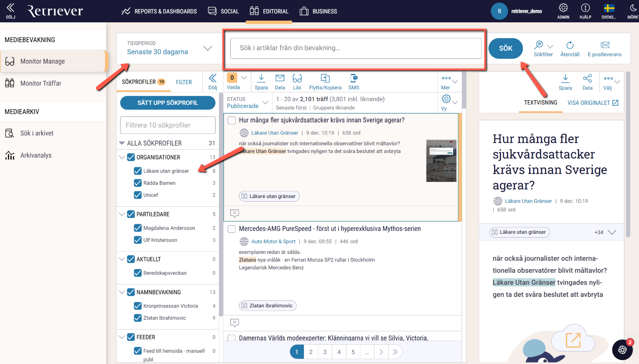Open the Editorial menu
Viewport: 639px width, 364px height.
coord(269,11)
